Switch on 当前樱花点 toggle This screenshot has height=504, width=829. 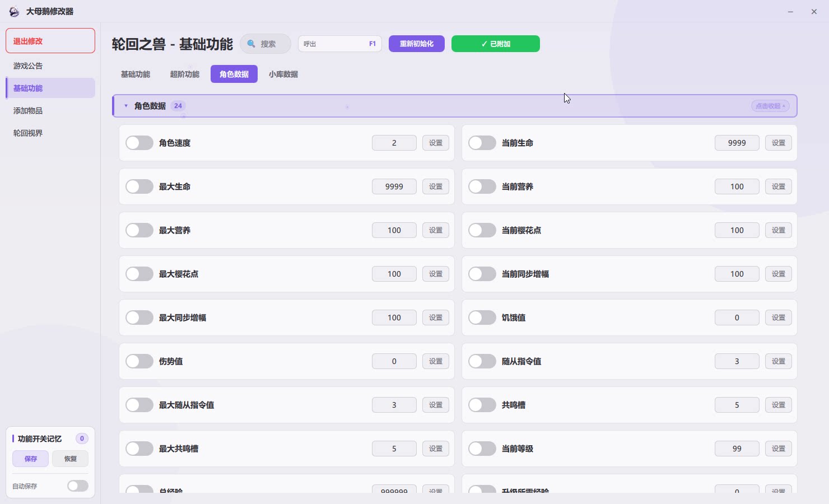482,230
